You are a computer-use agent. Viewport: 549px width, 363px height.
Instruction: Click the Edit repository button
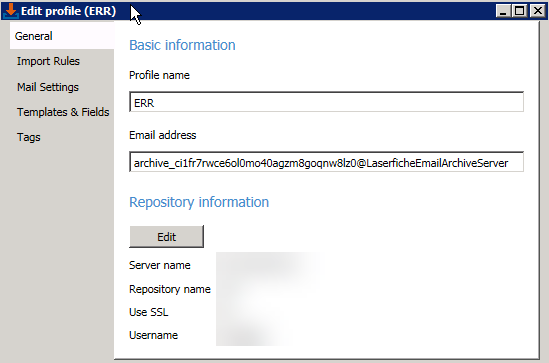click(166, 237)
